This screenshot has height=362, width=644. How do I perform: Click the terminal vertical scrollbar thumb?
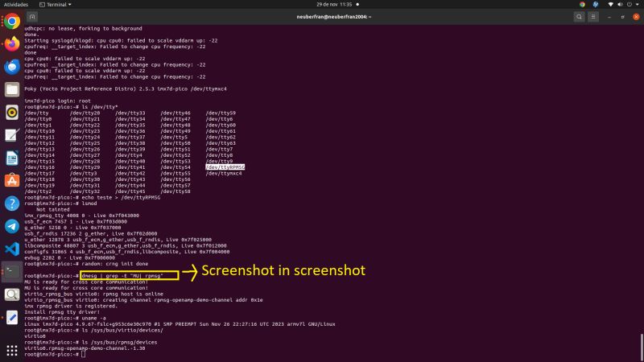[x=642, y=346]
